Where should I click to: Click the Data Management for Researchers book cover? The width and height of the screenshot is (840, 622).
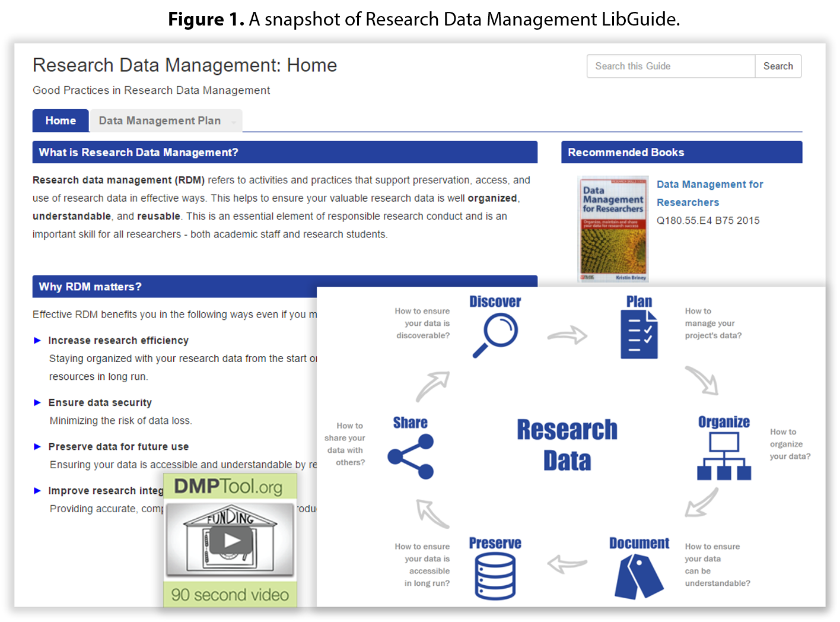point(613,229)
